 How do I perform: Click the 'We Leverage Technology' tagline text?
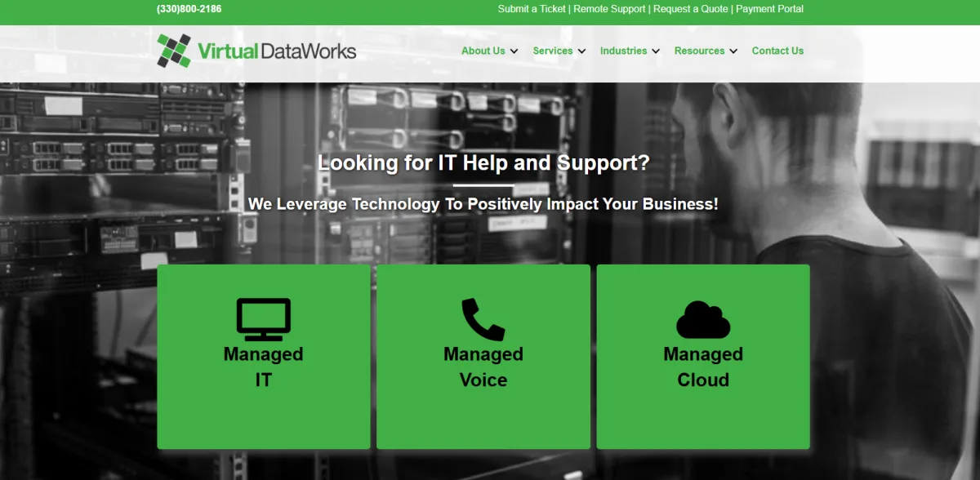pyautogui.click(x=483, y=204)
